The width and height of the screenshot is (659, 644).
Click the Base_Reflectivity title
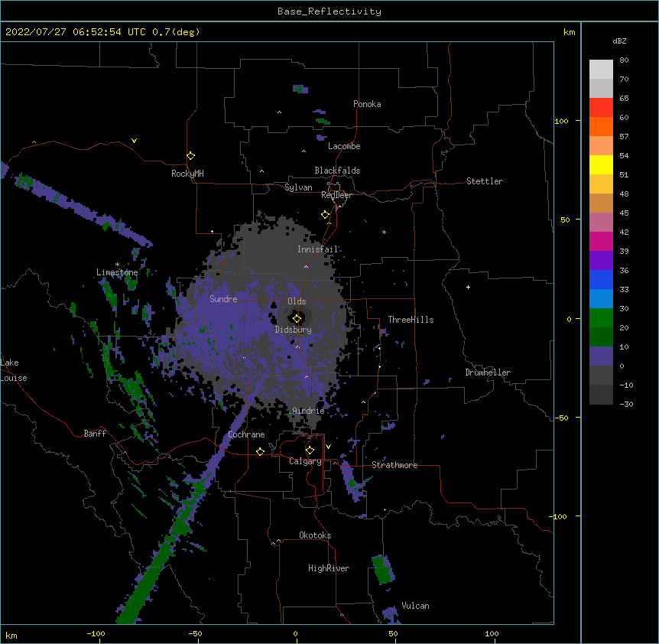tap(329, 11)
